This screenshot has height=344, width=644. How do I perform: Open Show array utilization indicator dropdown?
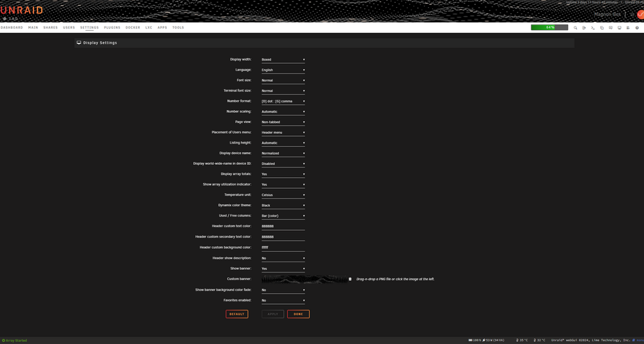(283, 184)
